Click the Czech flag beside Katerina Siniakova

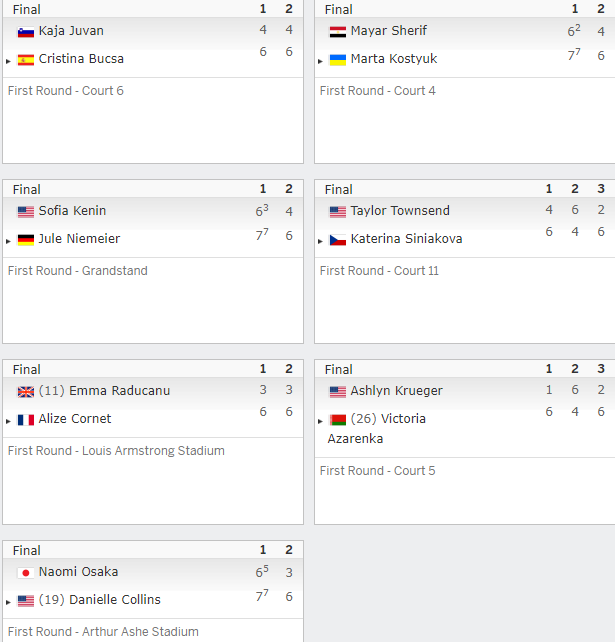click(338, 240)
